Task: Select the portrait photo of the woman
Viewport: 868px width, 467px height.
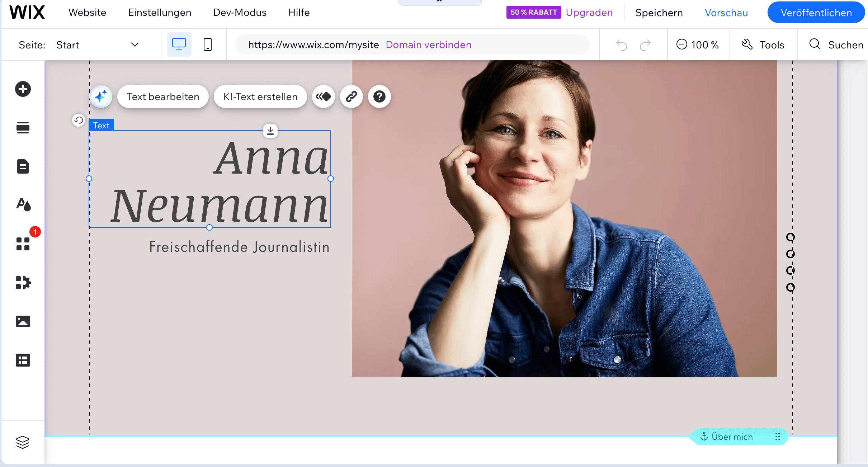Action: [565, 218]
